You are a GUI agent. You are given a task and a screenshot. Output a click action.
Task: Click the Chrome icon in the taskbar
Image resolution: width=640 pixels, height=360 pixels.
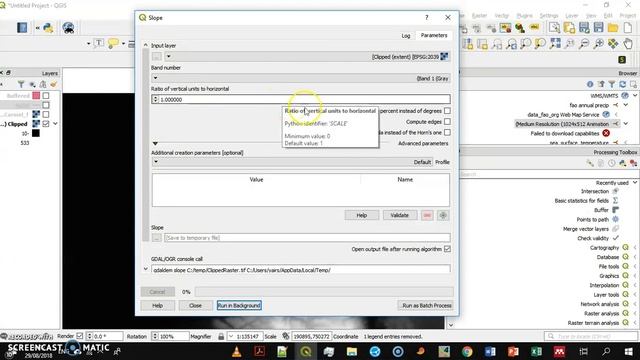point(467,351)
